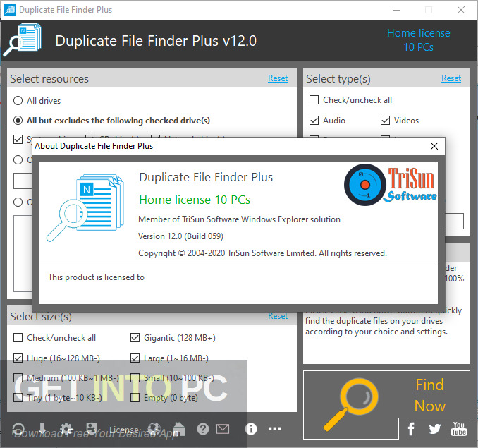Toggle the partially hidden system drive checkbox
Viewport: 478px width, 448px height.
coord(18,140)
